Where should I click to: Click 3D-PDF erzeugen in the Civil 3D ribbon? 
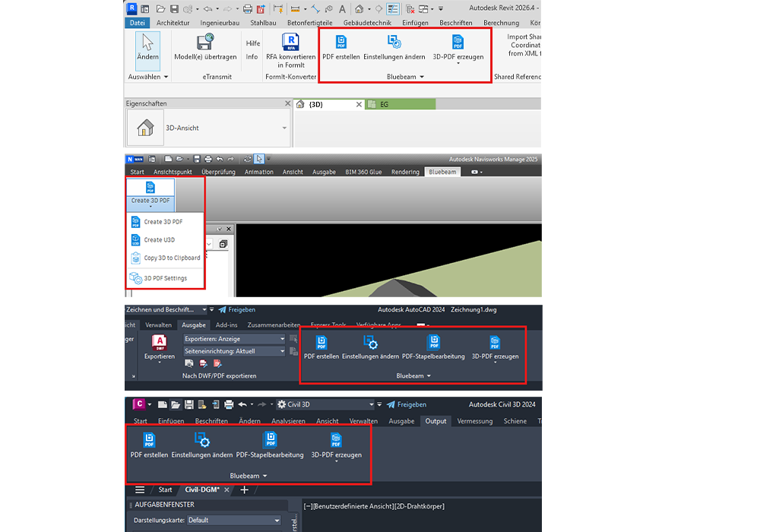coord(337,447)
